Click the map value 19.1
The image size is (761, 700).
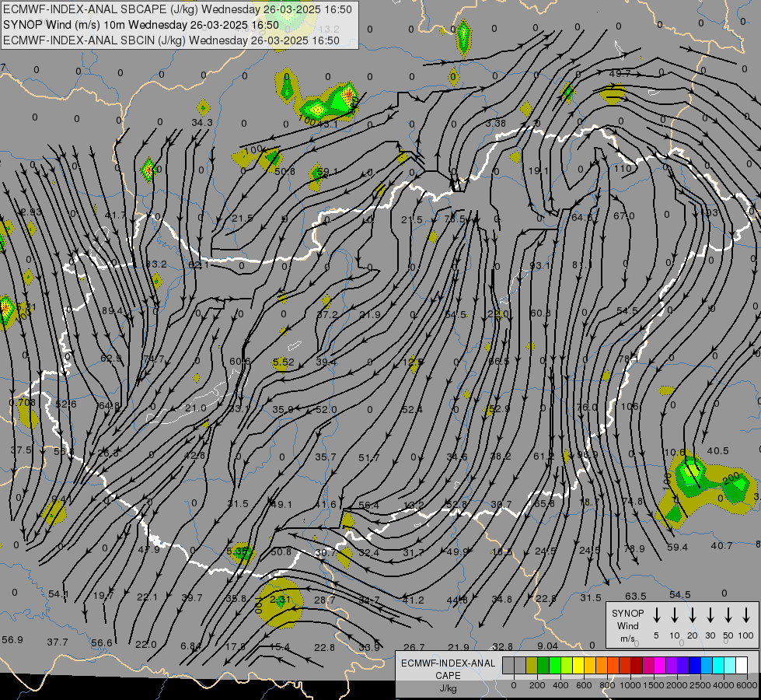click(539, 171)
